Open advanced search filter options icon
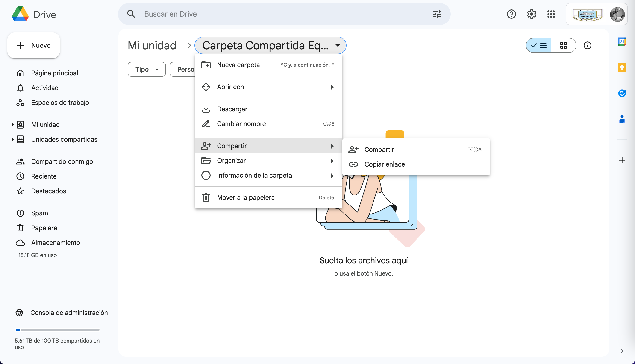The image size is (635, 364). point(437,14)
